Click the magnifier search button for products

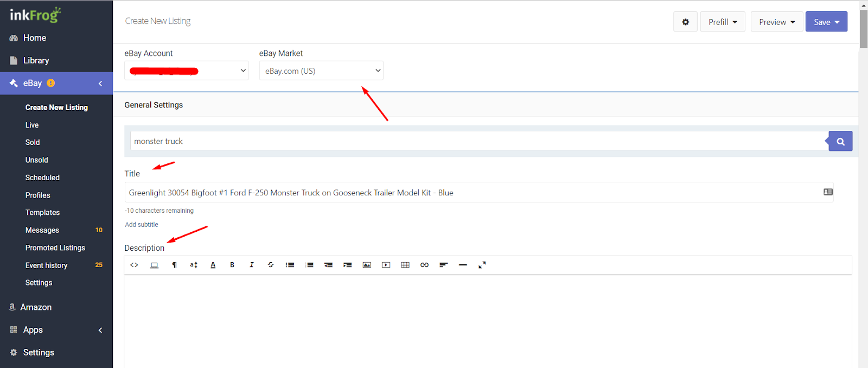coord(840,141)
